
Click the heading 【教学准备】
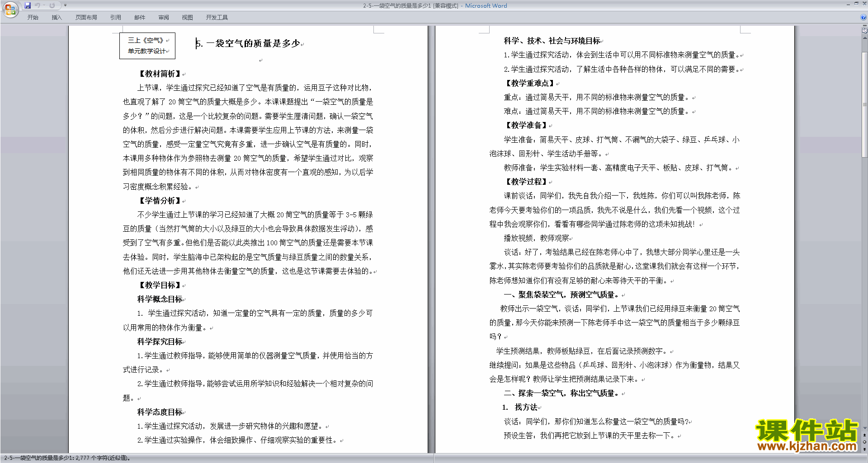tap(526, 125)
